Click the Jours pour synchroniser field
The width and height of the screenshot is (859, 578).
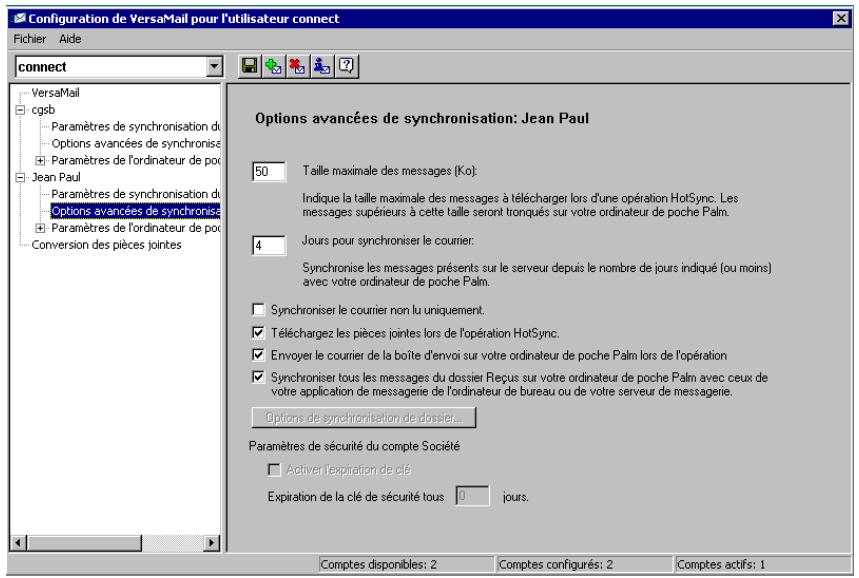click(x=269, y=245)
